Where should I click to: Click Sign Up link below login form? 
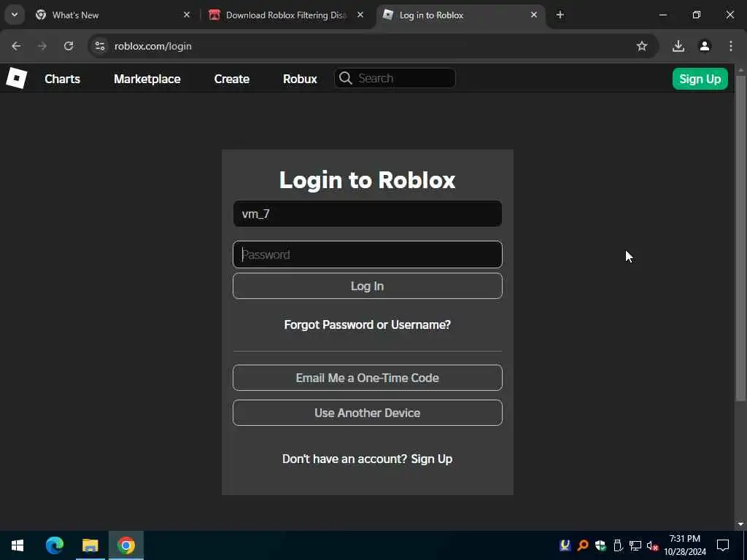[432, 459]
